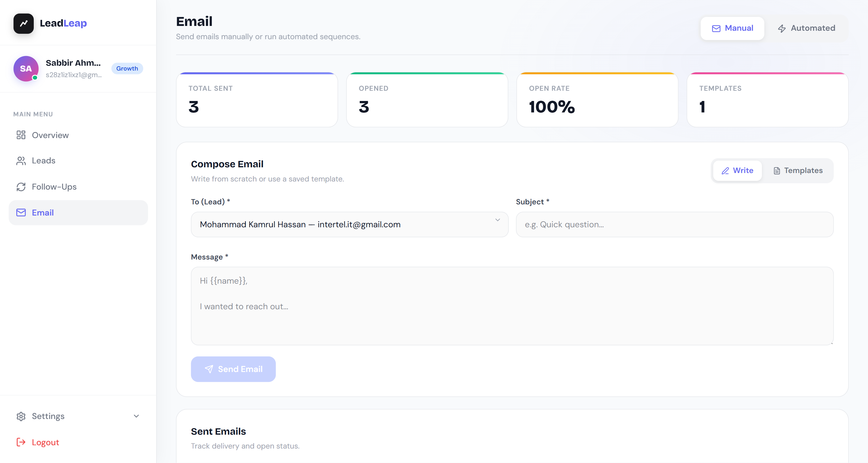Click the Subject input field
Image resolution: width=868 pixels, height=463 pixels.
click(x=675, y=225)
